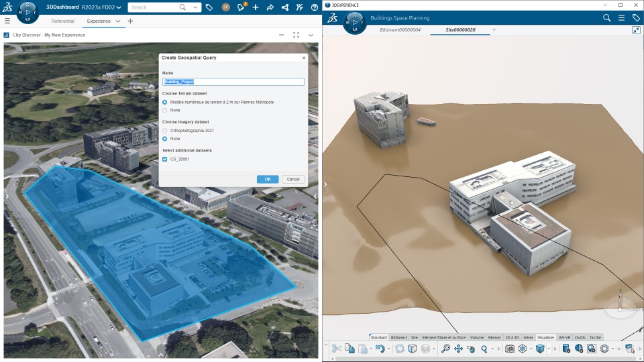Open the Volume toolbar tab
The width and height of the screenshot is (644, 362).
coord(477,337)
